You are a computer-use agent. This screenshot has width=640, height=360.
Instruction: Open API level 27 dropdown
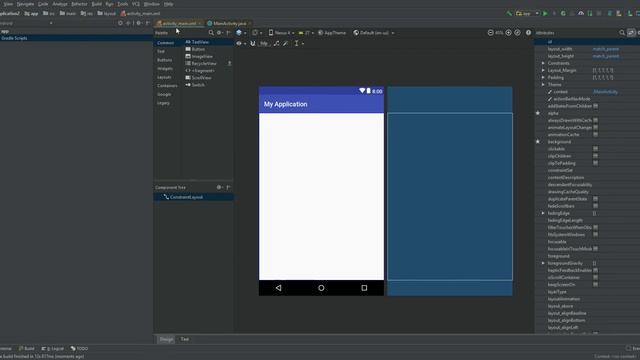306,33
